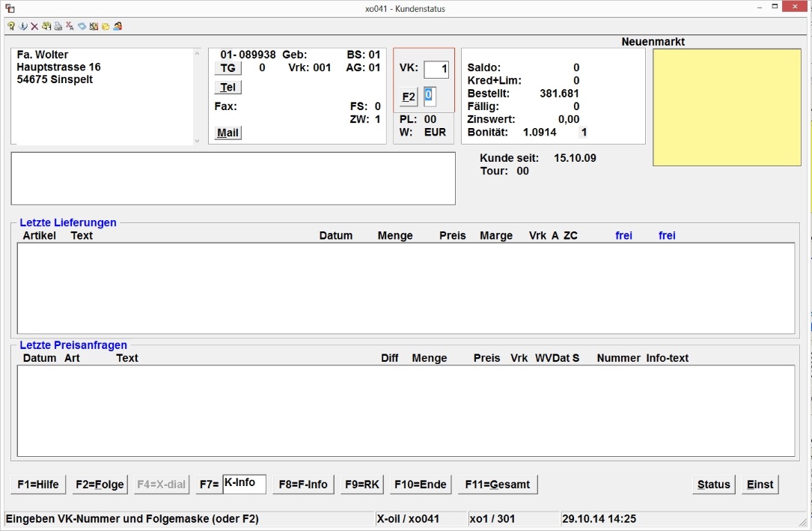Click the red X toolbar icon

point(34,26)
